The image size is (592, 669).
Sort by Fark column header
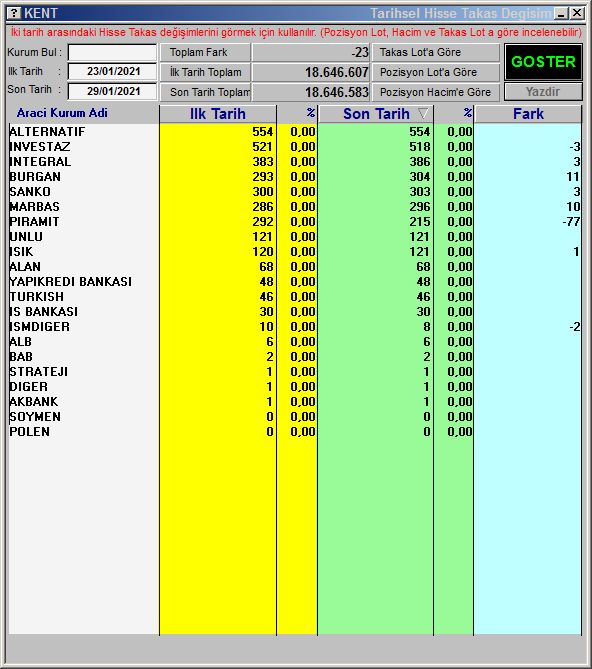click(x=528, y=114)
